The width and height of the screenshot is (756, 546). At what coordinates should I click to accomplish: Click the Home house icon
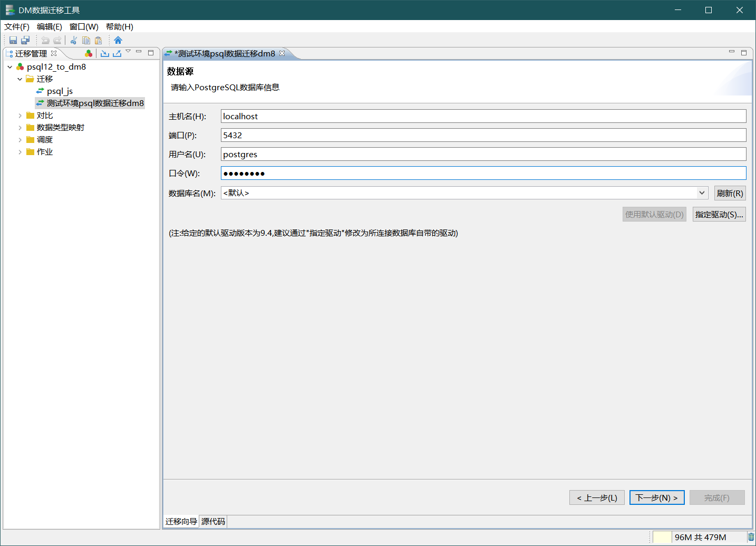118,40
